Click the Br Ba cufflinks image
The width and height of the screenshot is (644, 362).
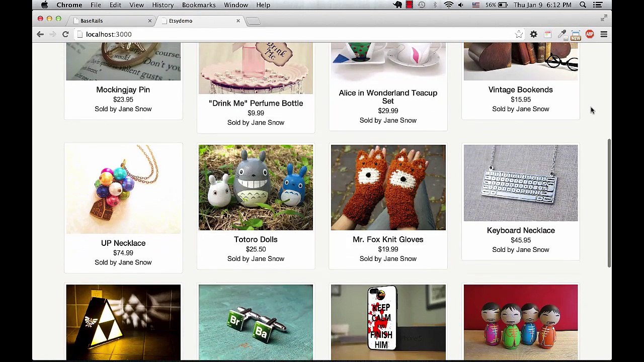click(x=256, y=322)
